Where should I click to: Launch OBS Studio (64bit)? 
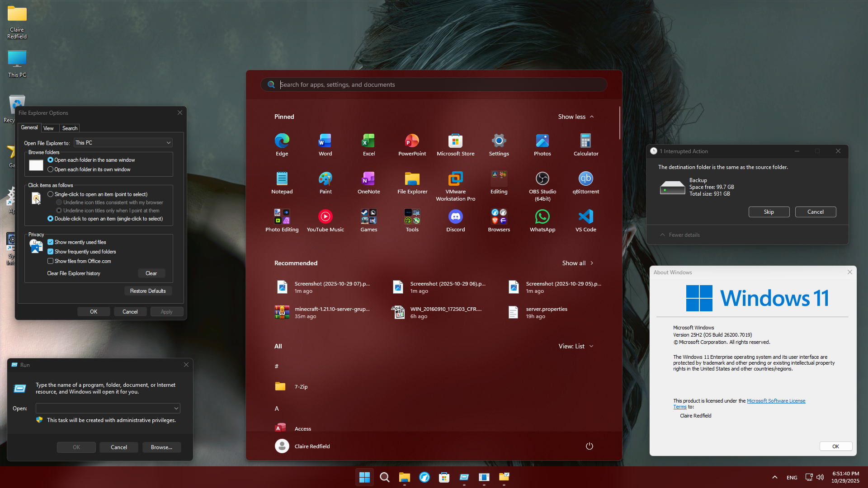point(542,186)
